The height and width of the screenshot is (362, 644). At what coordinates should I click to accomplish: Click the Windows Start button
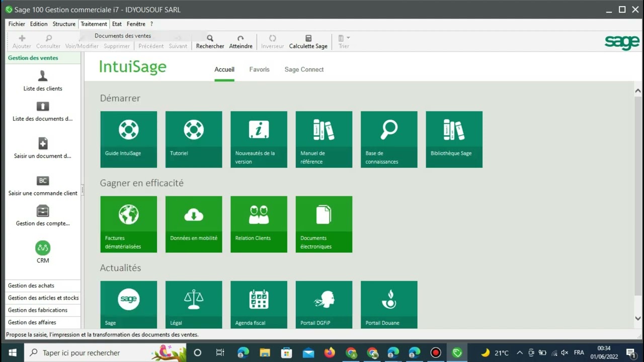click(12, 352)
